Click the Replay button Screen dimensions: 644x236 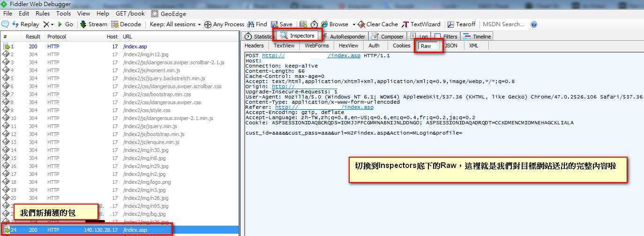(x=26, y=24)
